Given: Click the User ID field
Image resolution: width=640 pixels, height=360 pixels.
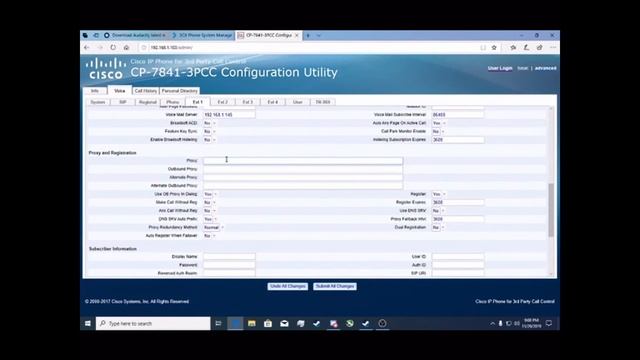Looking at the screenshot, I should pyautogui.click(x=458, y=257).
